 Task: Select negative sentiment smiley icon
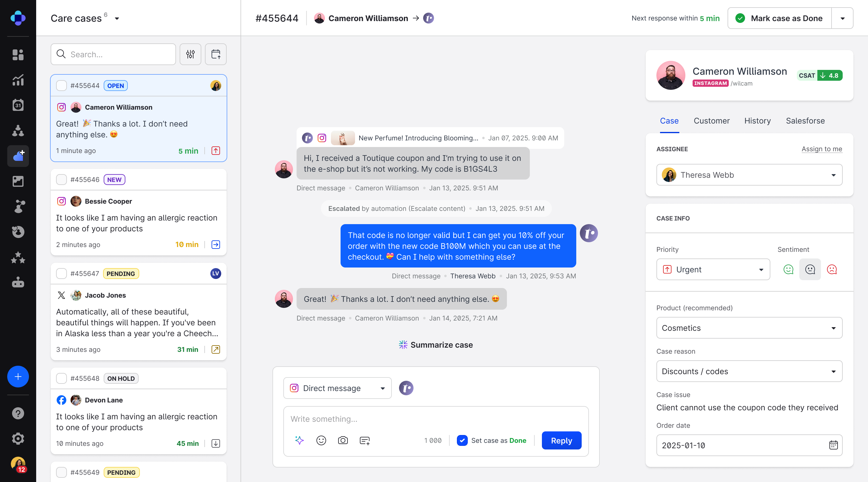click(x=831, y=270)
